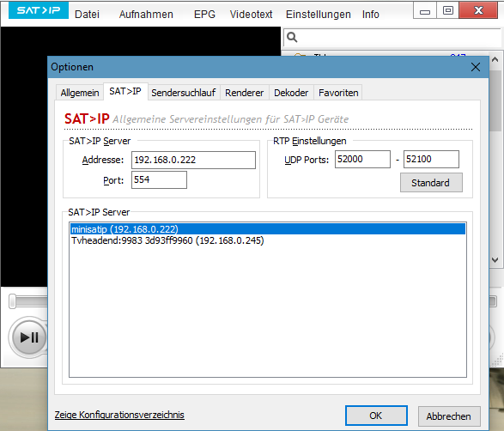Screen dimensions: 504x431
Task: Open the Zeige Konfigurationsverzeichnis link
Action: (x=119, y=415)
